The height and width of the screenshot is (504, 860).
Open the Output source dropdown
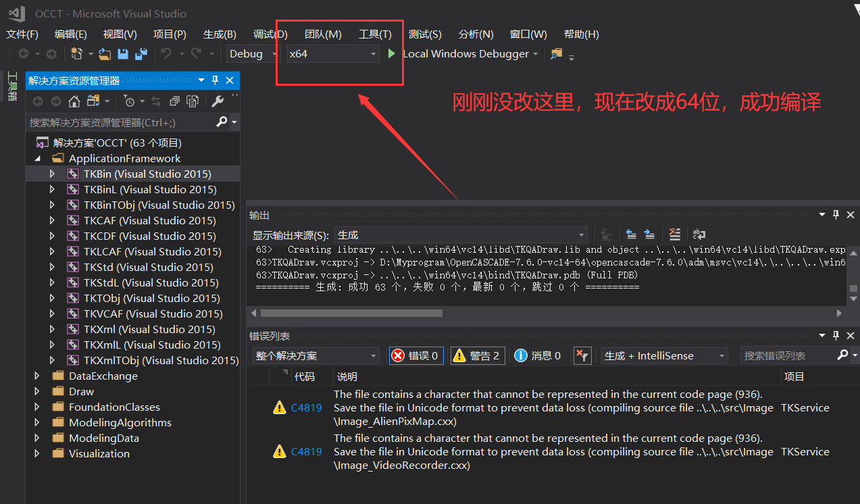461,235
